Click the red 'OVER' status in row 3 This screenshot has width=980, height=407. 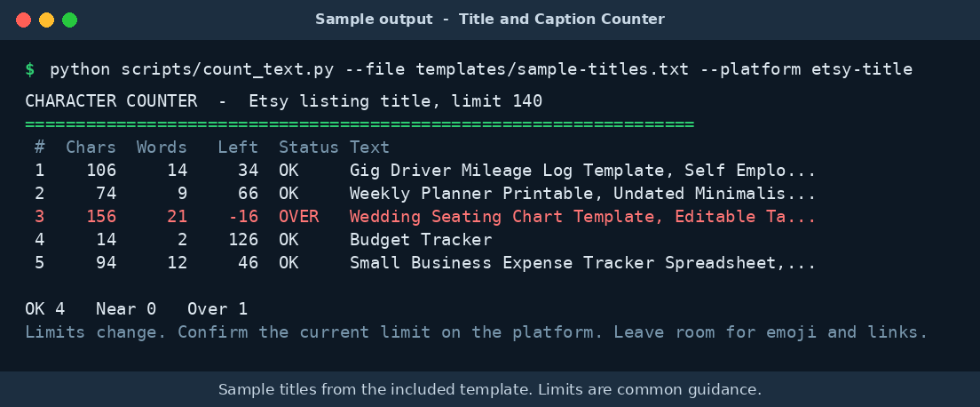pos(299,217)
